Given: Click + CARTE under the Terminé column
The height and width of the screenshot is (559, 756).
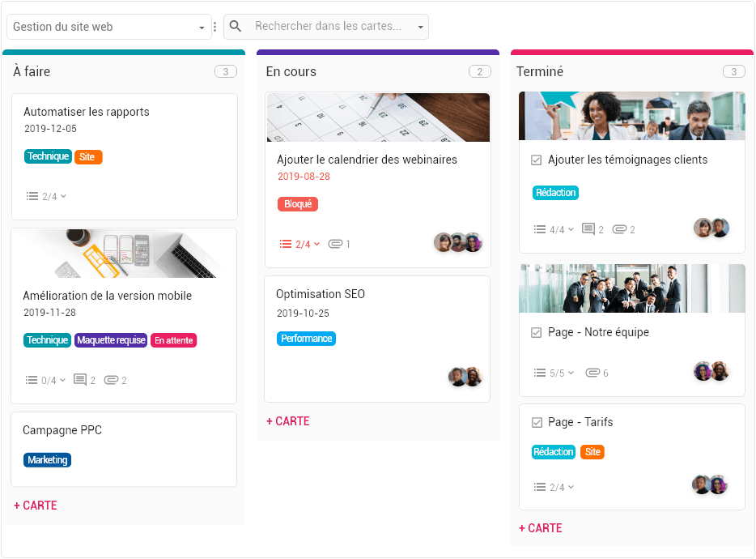Looking at the screenshot, I should 540,527.
